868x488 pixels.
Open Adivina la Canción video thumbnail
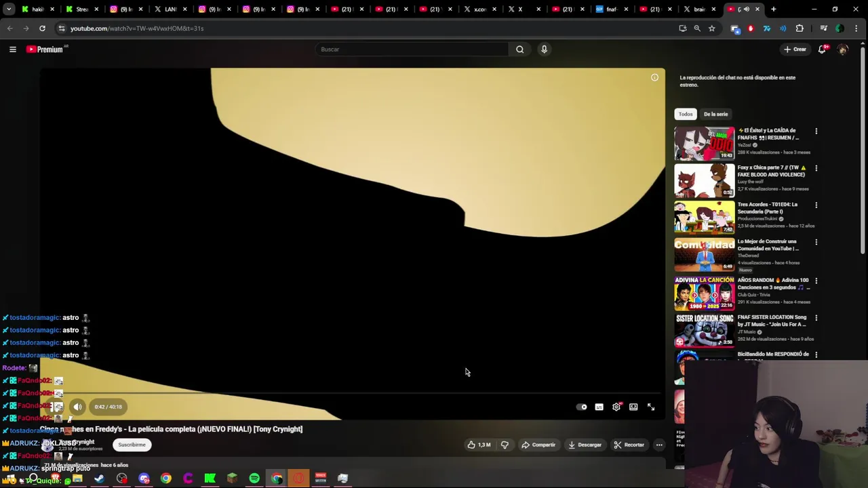click(704, 293)
